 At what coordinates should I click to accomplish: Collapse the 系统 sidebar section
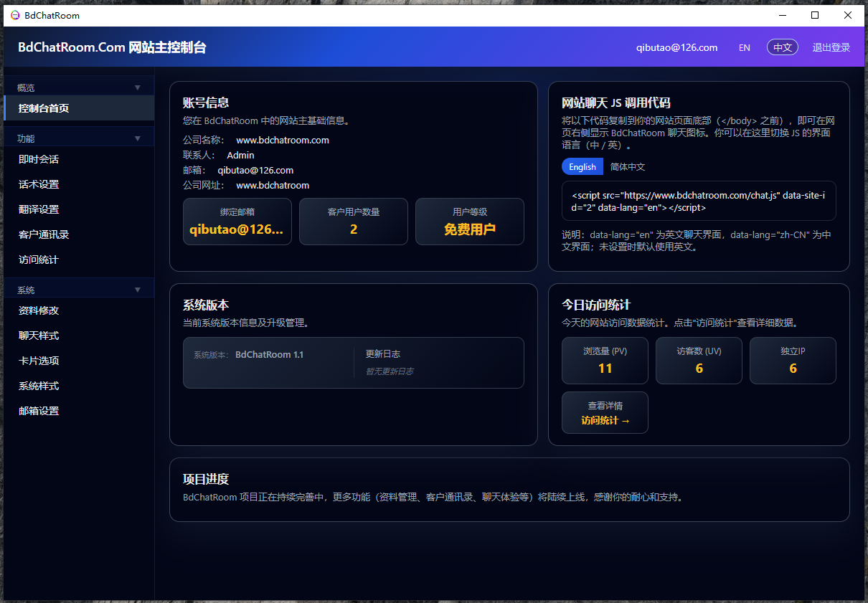(137, 288)
